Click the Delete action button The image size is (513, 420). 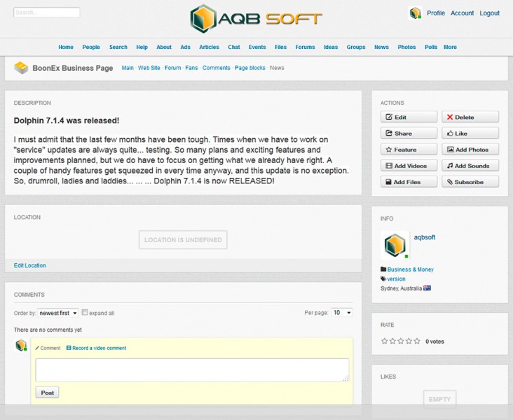470,117
